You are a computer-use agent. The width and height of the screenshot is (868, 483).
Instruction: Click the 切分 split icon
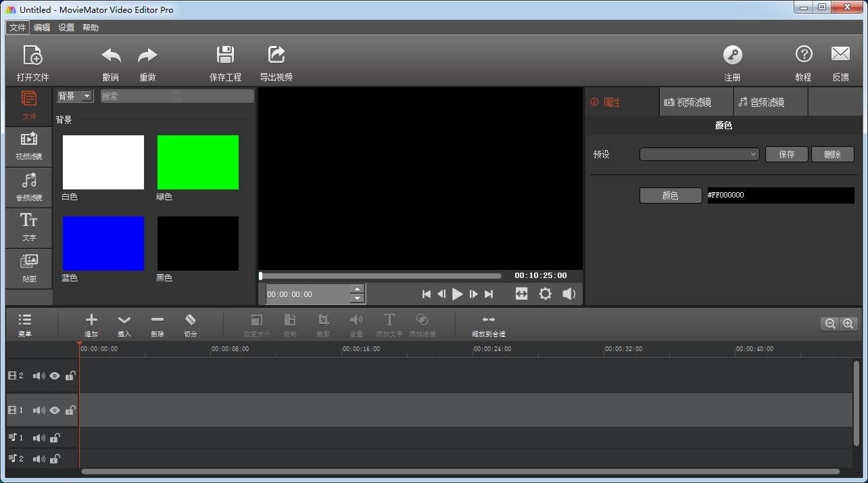(x=191, y=319)
